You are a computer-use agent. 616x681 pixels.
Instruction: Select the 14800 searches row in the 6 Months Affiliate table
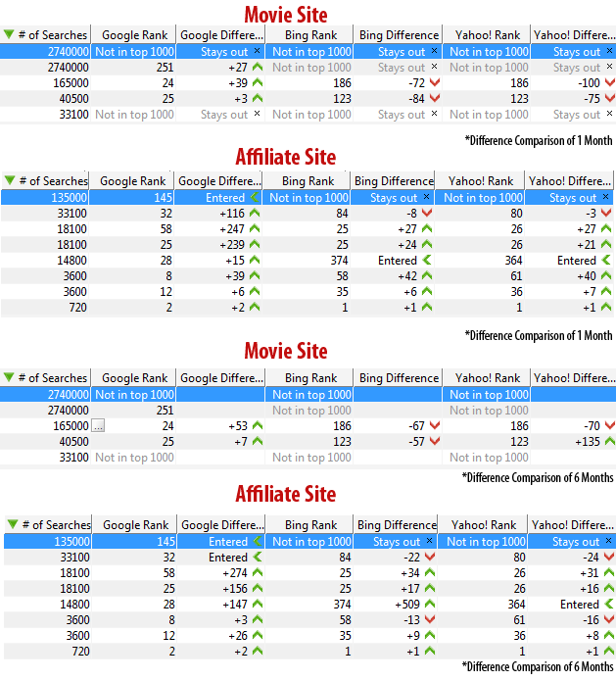(309, 604)
